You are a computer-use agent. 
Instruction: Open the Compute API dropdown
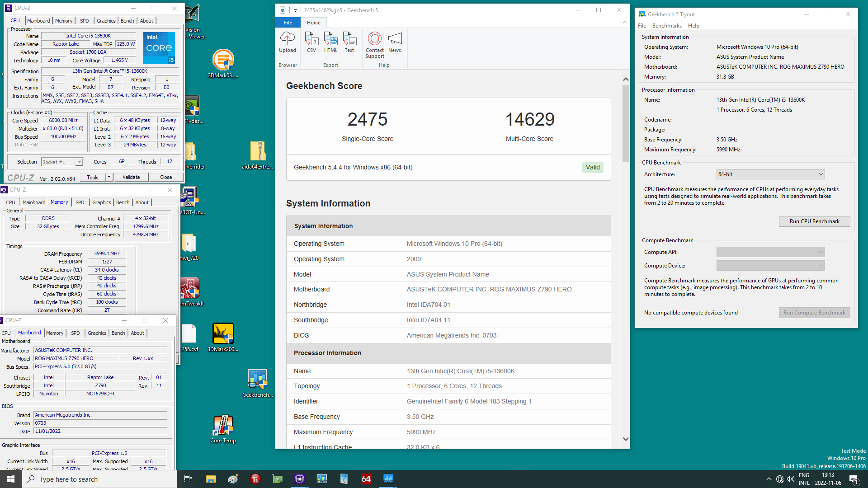770,252
